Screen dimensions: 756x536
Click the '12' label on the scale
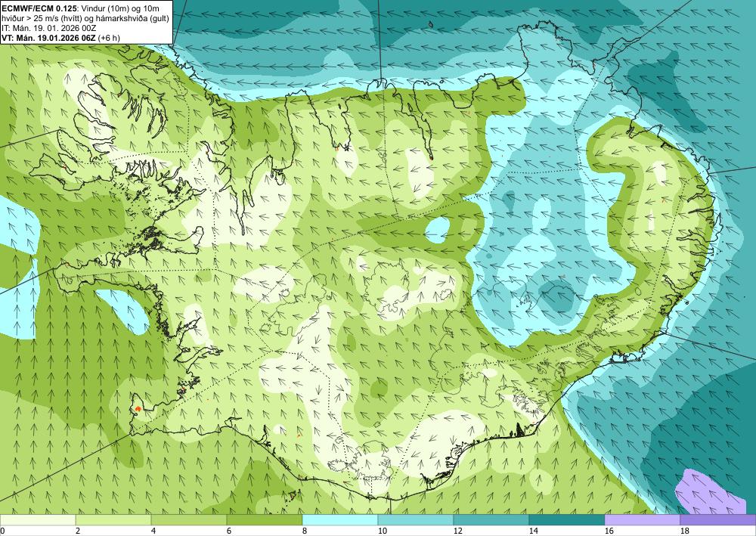click(x=458, y=531)
